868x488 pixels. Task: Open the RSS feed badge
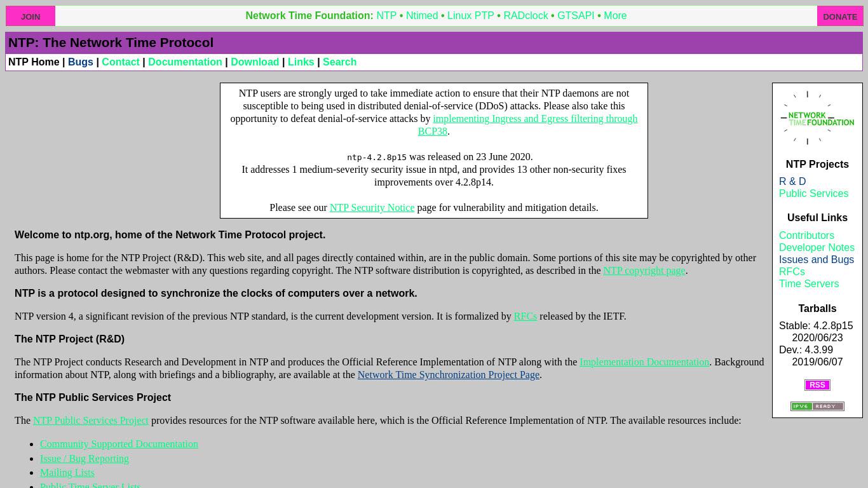[x=817, y=385]
